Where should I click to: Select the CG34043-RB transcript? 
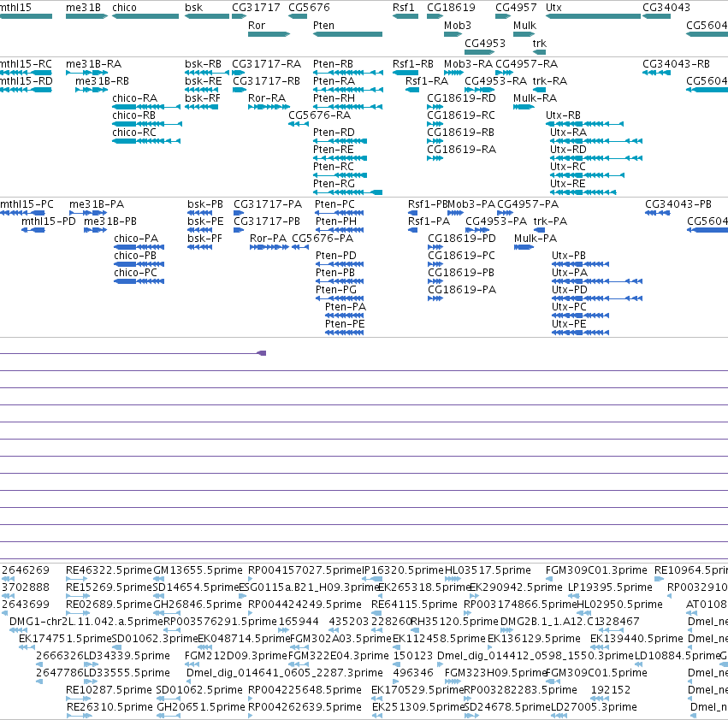(x=656, y=73)
